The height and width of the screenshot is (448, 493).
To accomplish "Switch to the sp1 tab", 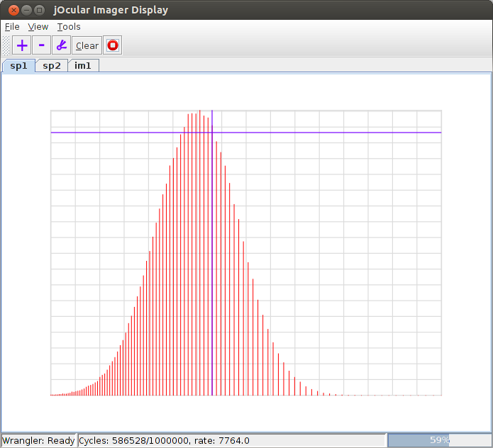I will pyautogui.click(x=18, y=66).
